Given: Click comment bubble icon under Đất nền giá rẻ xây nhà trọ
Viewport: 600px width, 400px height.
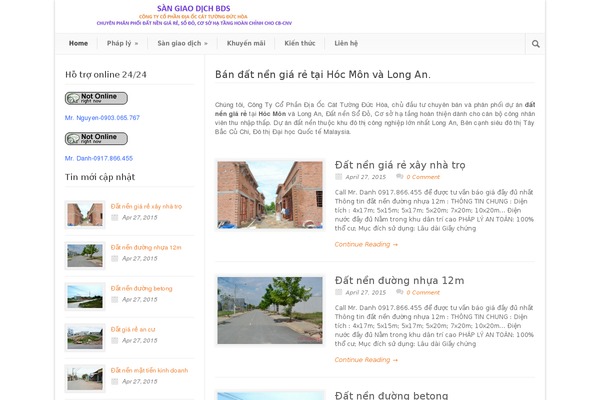Looking at the screenshot, I should point(399,176).
